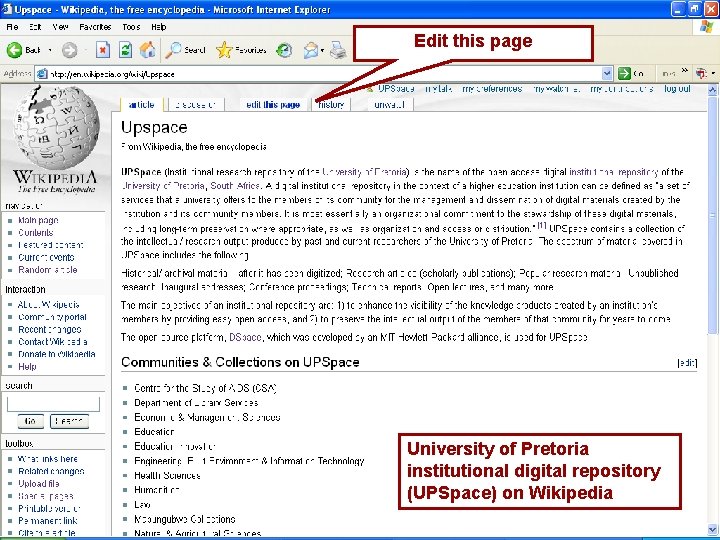Open About Wikipedia sidebar link

point(49,304)
